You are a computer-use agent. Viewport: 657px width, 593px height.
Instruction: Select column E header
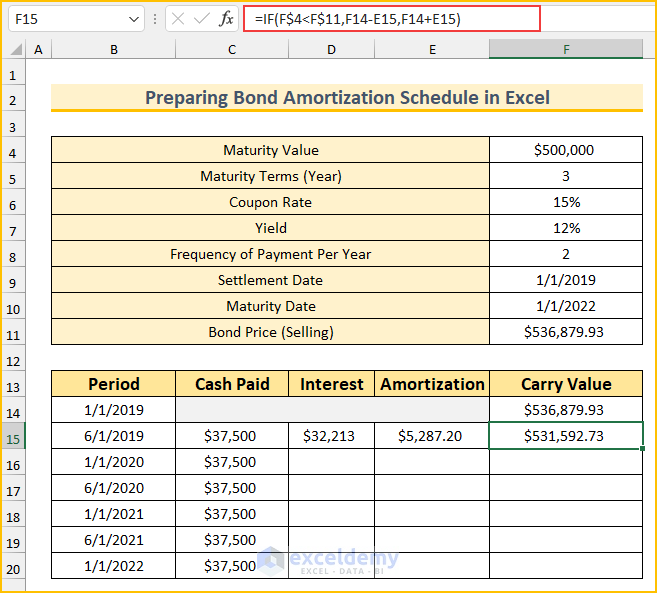click(x=432, y=49)
